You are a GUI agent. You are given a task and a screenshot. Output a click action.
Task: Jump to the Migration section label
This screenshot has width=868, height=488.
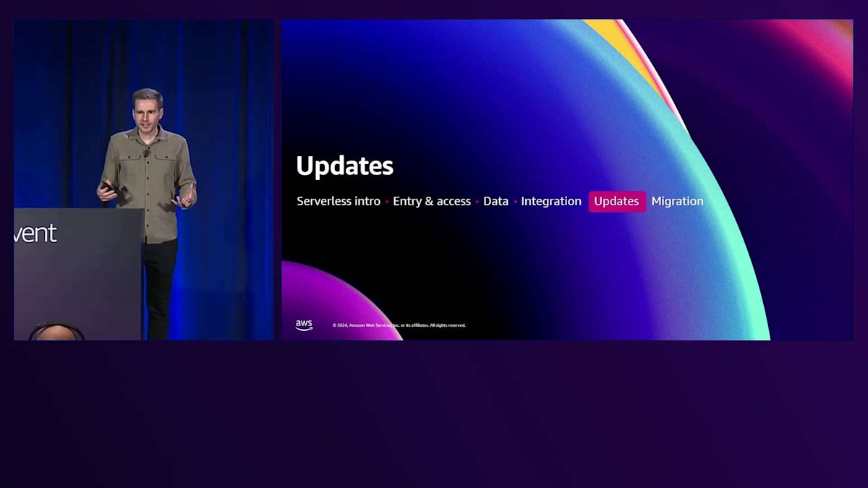click(677, 202)
